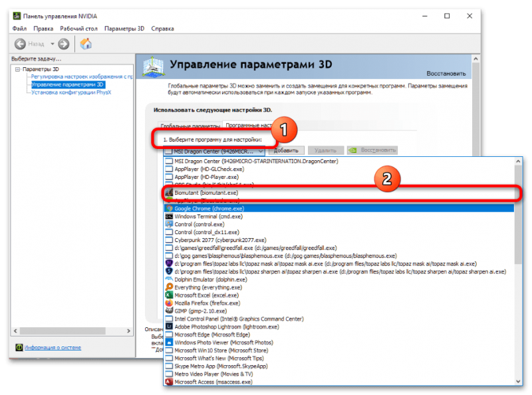The width and height of the screenshot is (532, 395).
Task: Click the Удалить button
Action: [x=325, y=150]
